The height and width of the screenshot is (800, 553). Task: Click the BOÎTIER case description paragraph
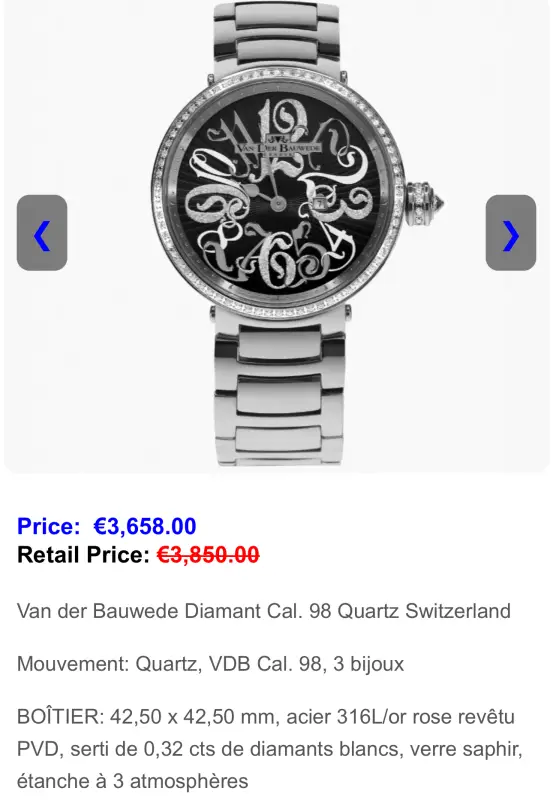[270, 749]
